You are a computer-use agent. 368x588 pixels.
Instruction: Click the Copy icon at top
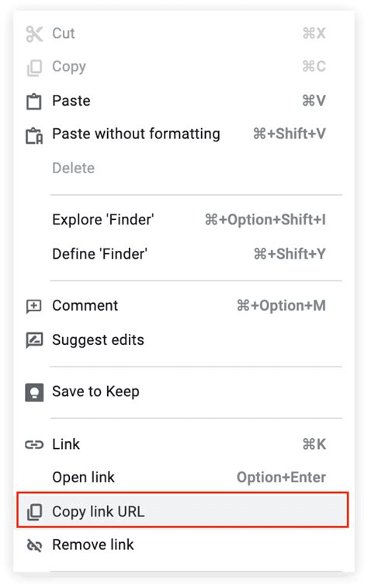pos(34,68)
